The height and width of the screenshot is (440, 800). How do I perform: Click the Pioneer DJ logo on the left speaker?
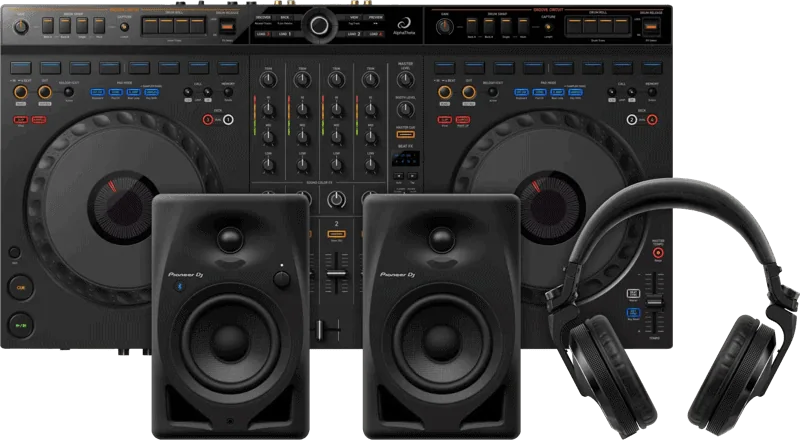pyautogui.click(x=186, y=275)
